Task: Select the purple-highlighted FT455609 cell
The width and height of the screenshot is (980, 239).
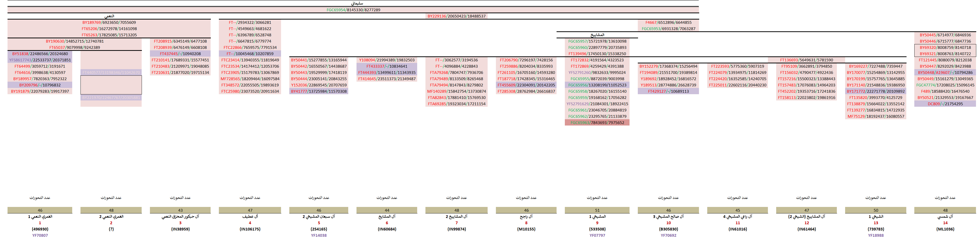Action: [526, 85]
